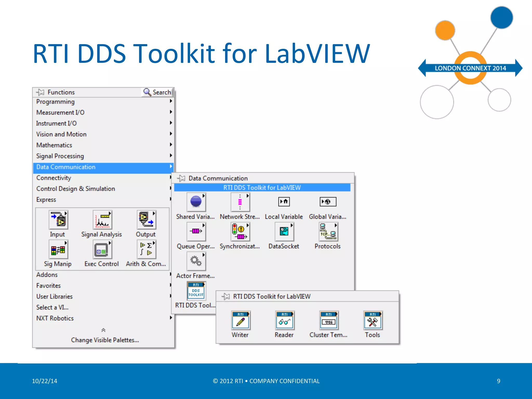Click the highlighted RTI DDS Toolkit for LabVIEW title bar
Viewport: 532px width, 399px height.
click(x=262, y=188)
